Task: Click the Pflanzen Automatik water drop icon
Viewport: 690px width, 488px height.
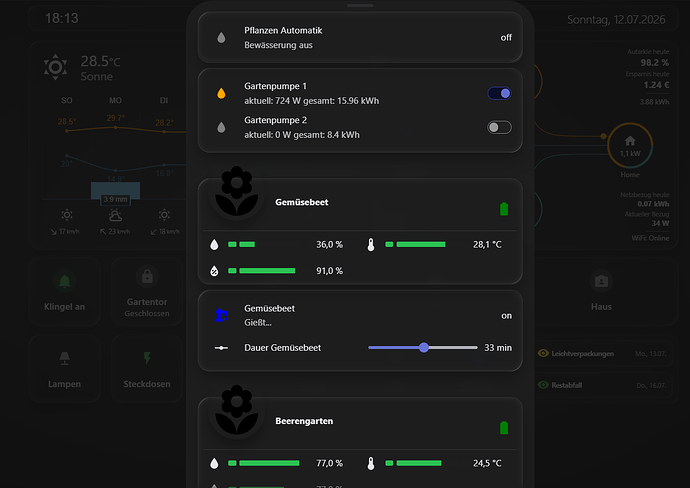Action: click(x=221, y=37)
